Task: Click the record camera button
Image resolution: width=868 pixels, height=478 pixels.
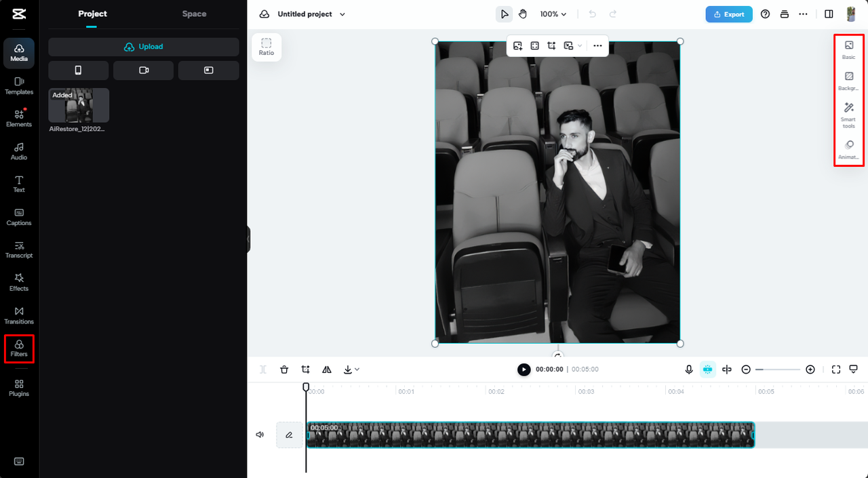Action: 144,71
